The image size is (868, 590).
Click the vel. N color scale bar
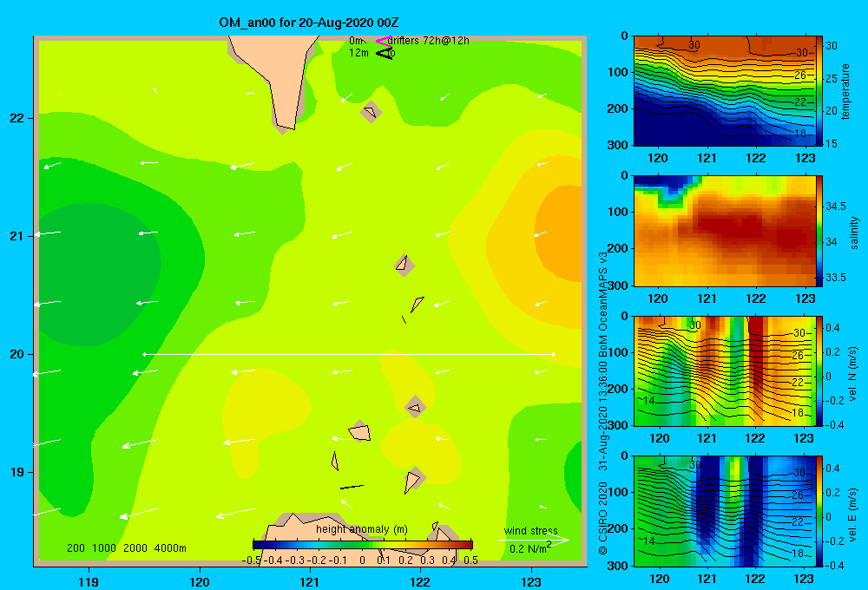click(x=819, y=370)
